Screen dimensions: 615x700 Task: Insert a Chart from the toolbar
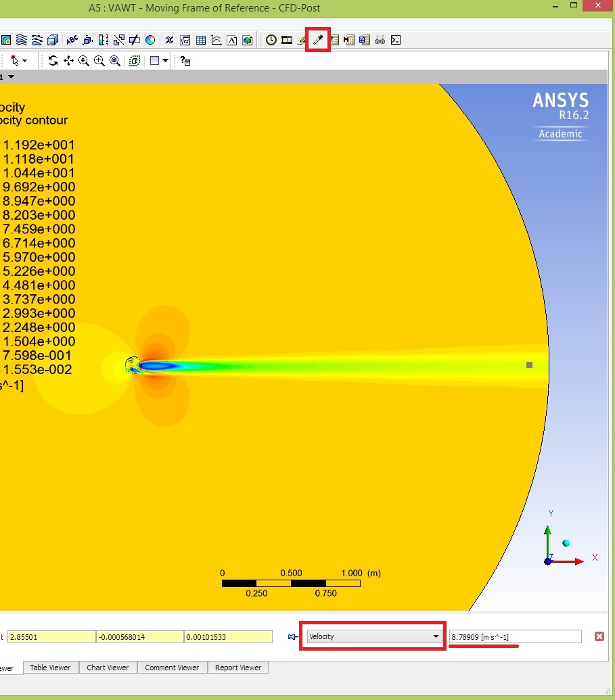[x=217, y=40]
